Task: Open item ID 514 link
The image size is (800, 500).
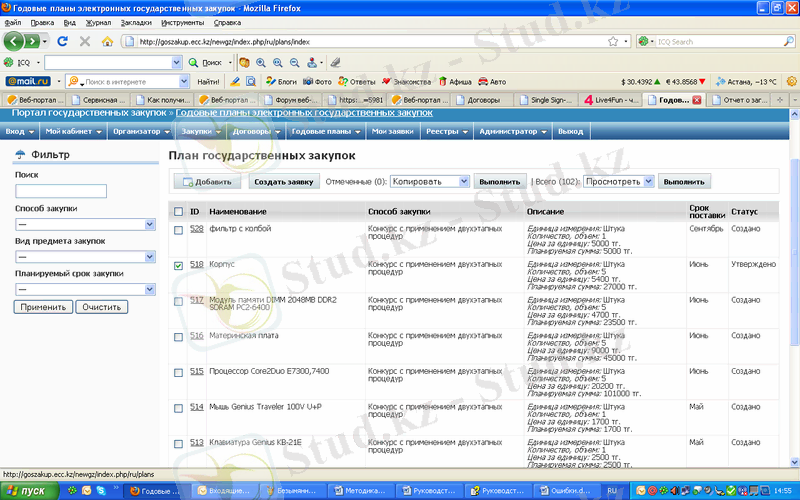Action: click(197, 408)
